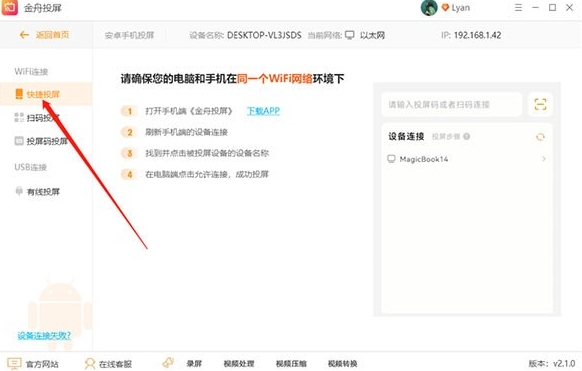Click the 有线投屏 USB plug icon
Screen dimensions: 582x371
[19, 191]
